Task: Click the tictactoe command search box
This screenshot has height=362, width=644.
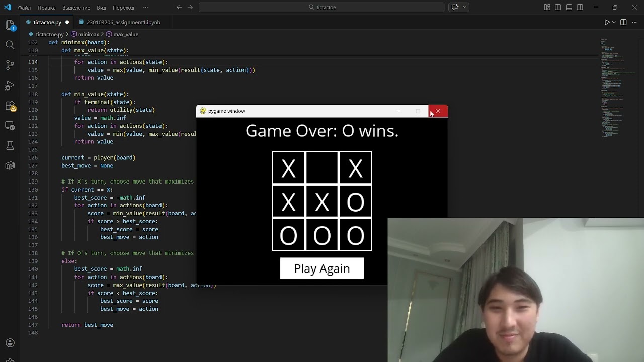Action: [x=322, y=7]
